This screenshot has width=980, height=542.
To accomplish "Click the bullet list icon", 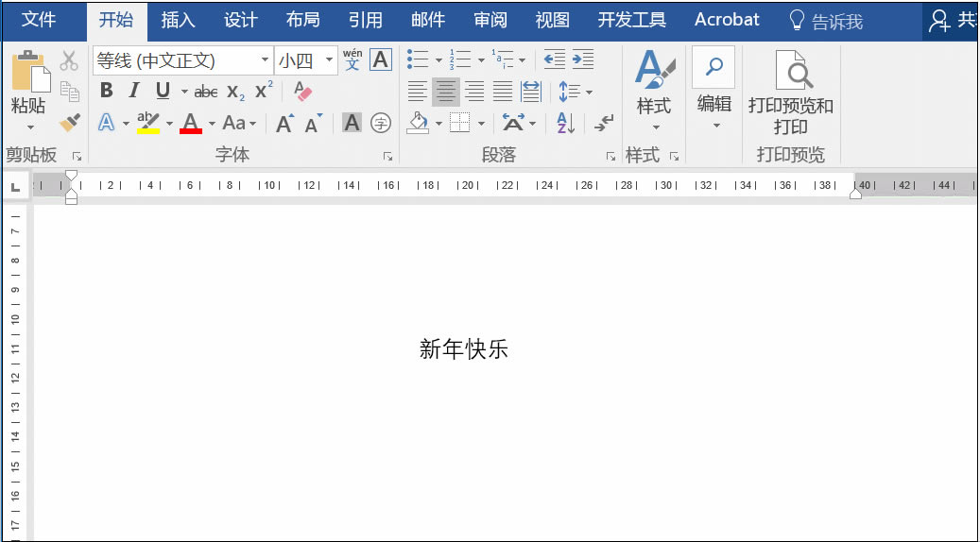I will coord(418,59).
